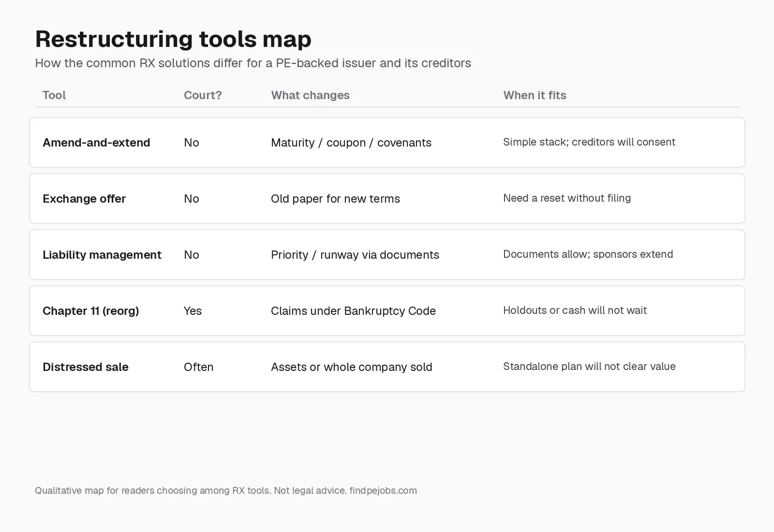Click "Old paper for new terms" cell
The height and width of the screenshot is (532, 774).
336,199
